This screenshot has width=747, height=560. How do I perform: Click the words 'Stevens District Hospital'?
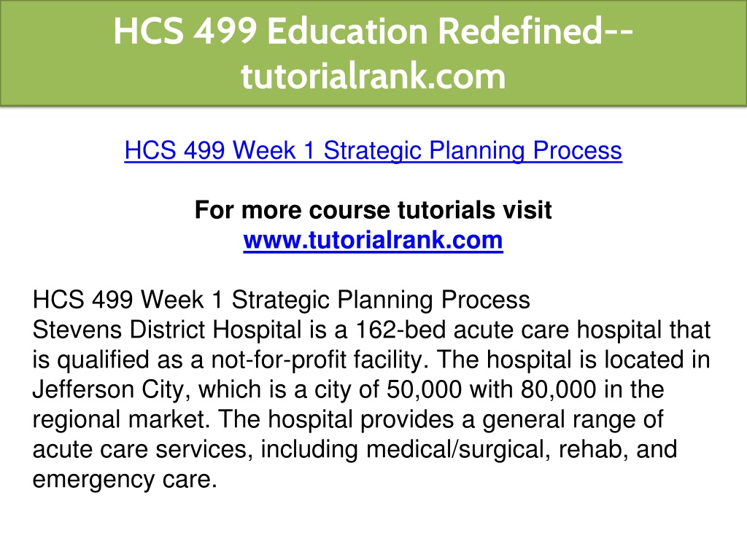point(167,330)
